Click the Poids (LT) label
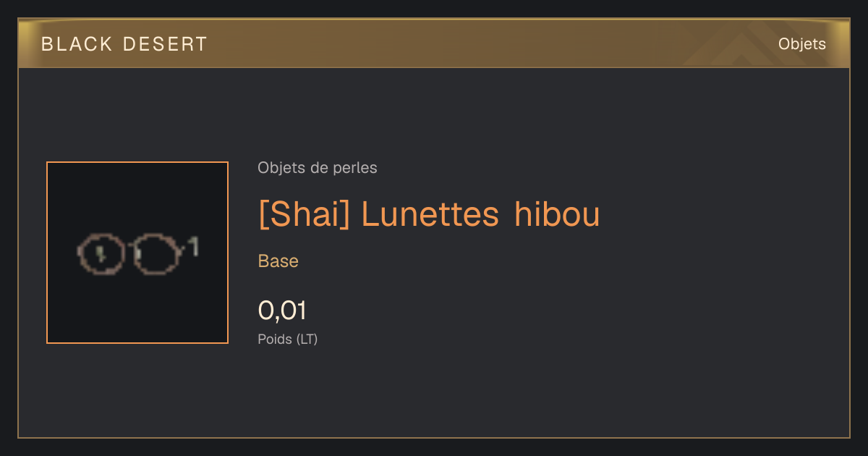The width and height of the screenshot is (868, 456). pos(288,339)
